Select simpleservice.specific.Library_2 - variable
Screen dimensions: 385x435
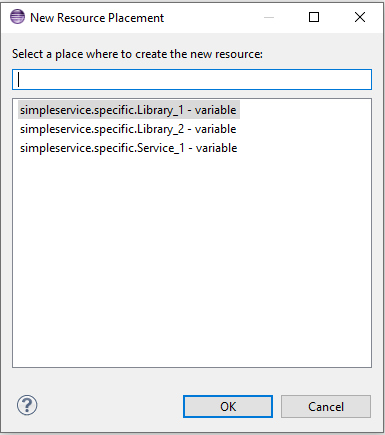[x=128, y=129]
